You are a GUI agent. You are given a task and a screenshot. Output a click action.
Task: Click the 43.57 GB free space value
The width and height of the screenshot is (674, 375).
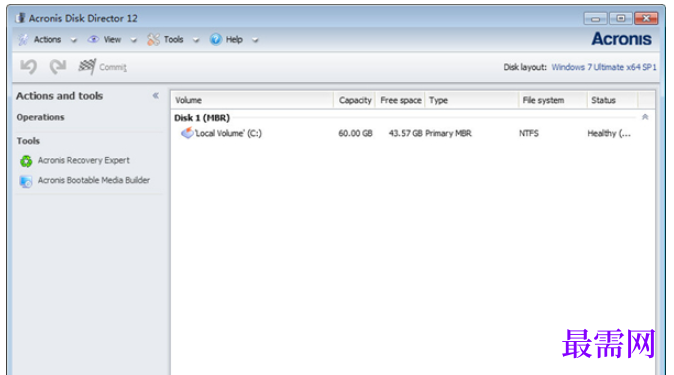tap(405, 133)
